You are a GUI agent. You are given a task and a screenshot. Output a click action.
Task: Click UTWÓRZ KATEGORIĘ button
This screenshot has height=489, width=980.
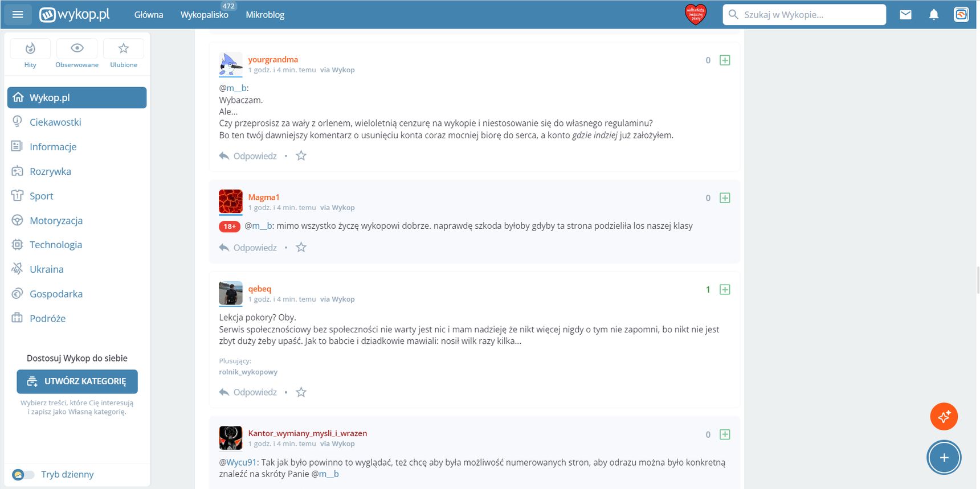click(77, 381)
